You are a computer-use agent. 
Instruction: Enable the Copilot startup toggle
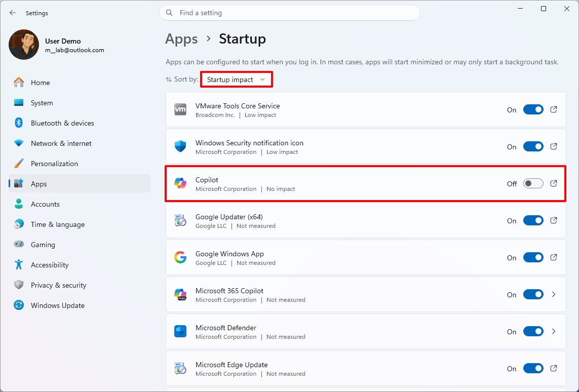click(533, 183)
